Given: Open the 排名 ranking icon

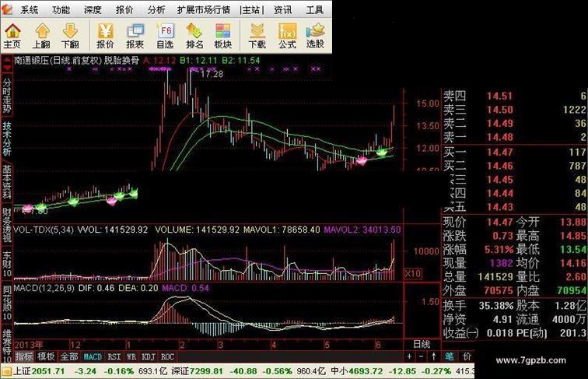Looking at the screenshot, I should (194, 36).
